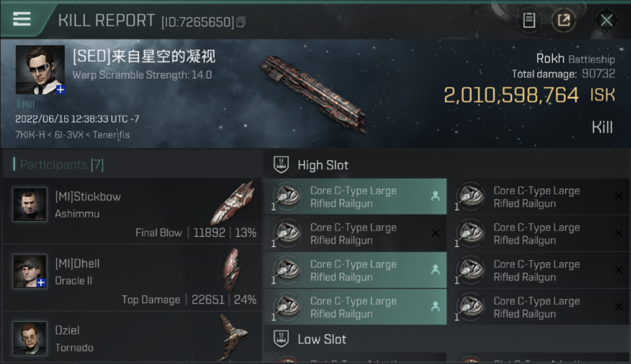
Task: Add victim contact via plus badge
Action: pyautogui.click(x=60, y=90)
